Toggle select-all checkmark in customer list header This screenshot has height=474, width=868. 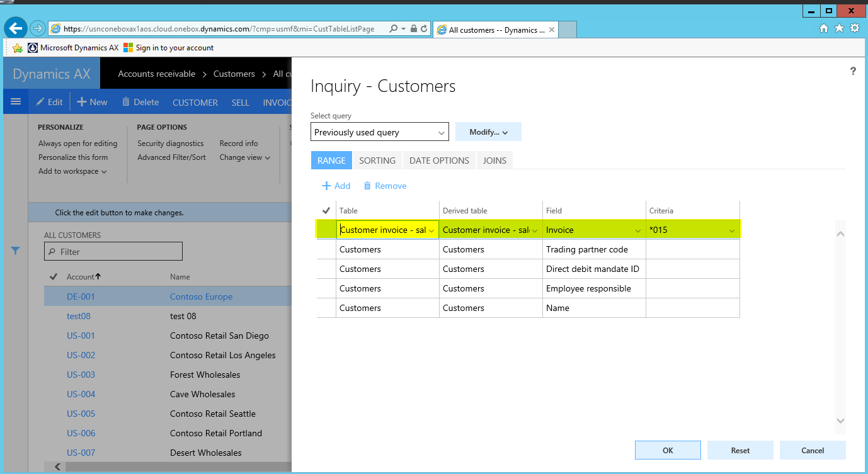click(x=54, y=277)
